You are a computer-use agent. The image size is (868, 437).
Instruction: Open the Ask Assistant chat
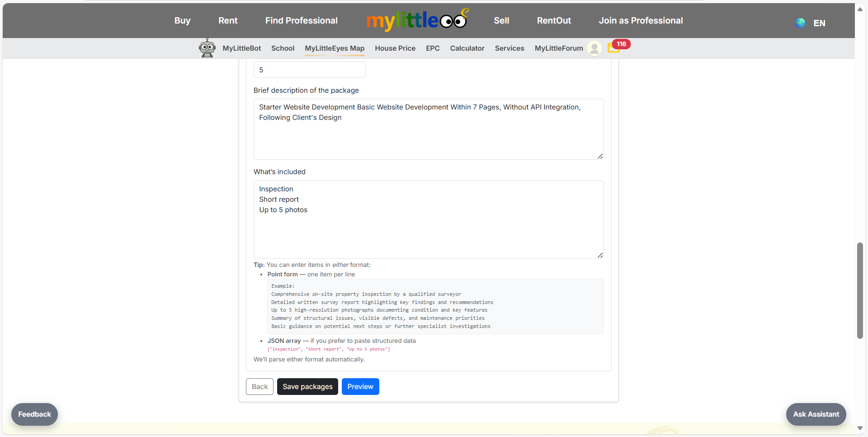click(816, 414)
